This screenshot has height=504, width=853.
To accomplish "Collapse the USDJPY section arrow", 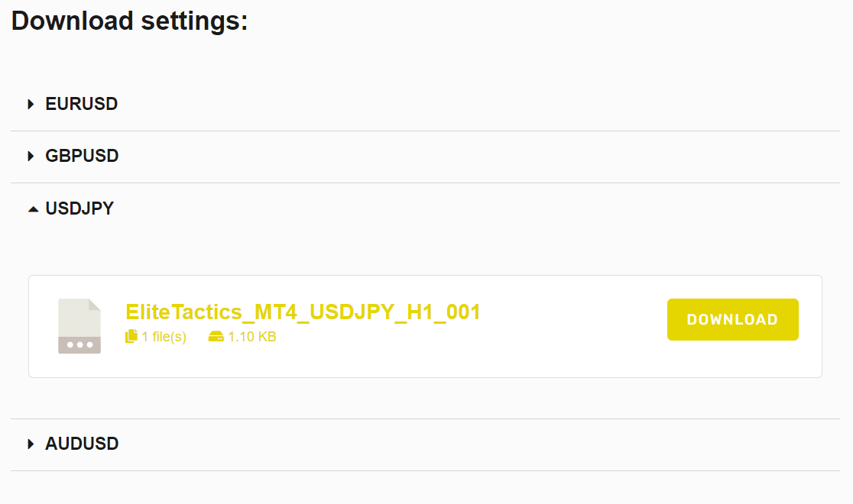I will (x=32, y=208).
